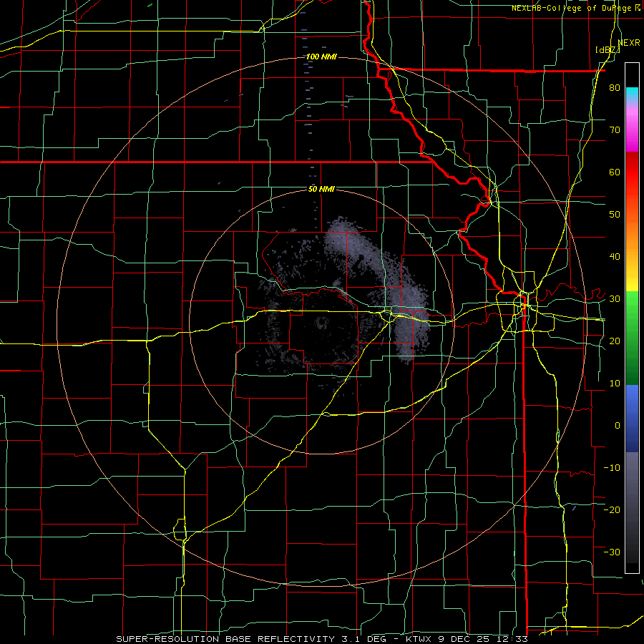Click the 30 value on dBZ scale
Viewport: 644px width, 644px height.
tap(615, 299)
